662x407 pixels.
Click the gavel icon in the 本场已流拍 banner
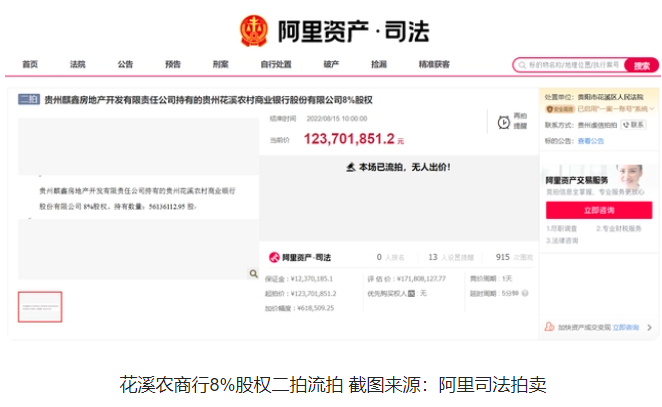click(x=350, y=166)
